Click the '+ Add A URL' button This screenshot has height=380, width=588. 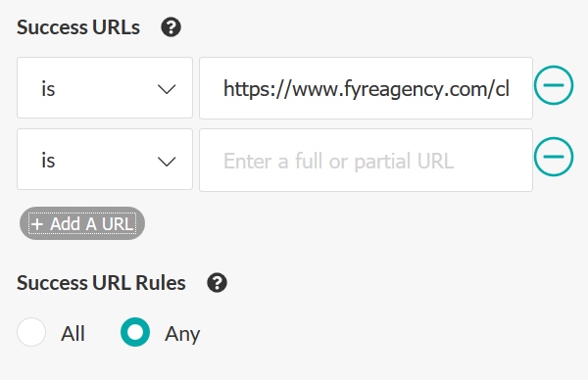(82, 223)
